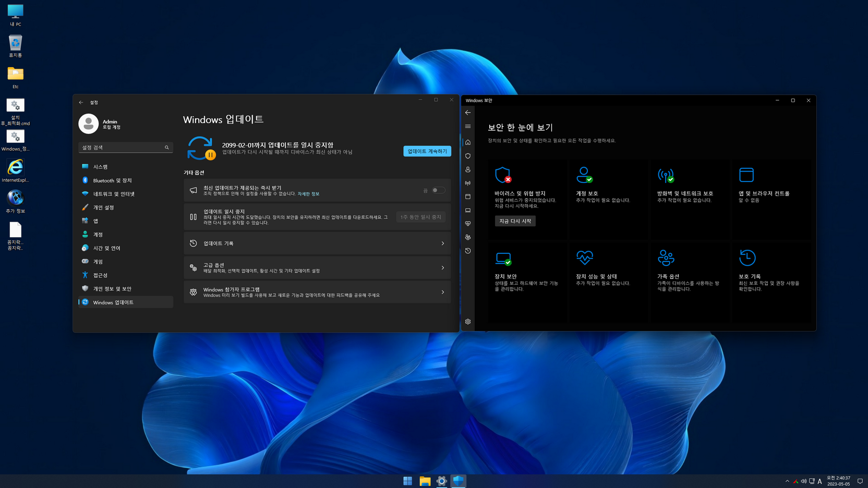Open protection history clock icon in sidebar

468,251
